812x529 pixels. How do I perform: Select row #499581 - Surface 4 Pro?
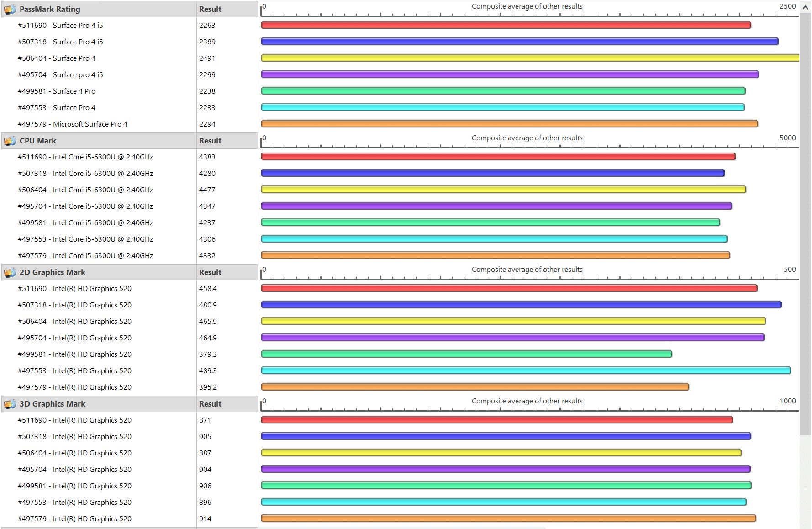point(57,91)
